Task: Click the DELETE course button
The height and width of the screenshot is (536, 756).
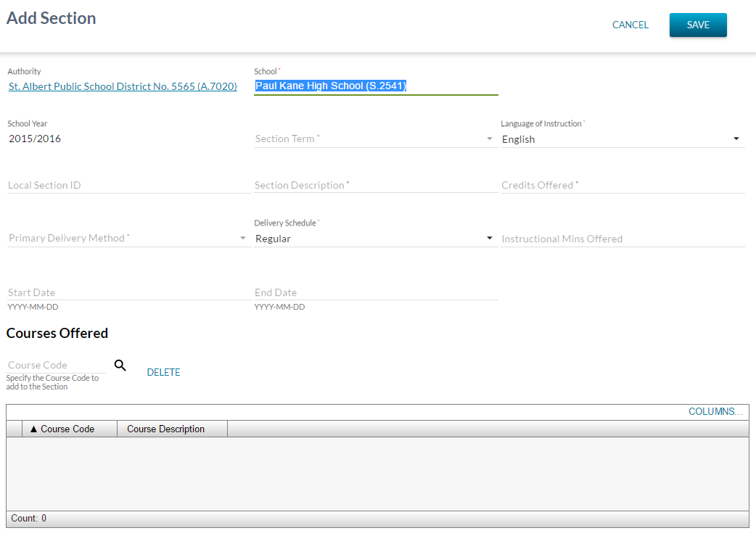Action: 163,373
